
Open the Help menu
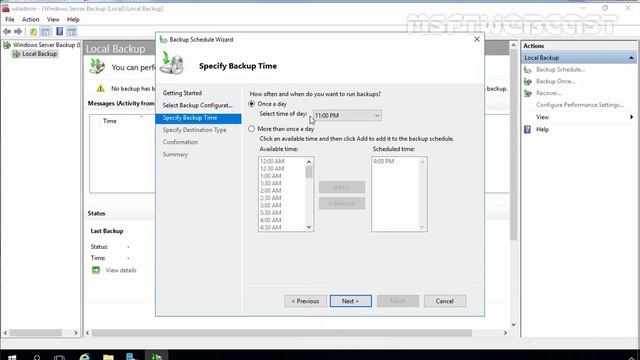(73, 19)
